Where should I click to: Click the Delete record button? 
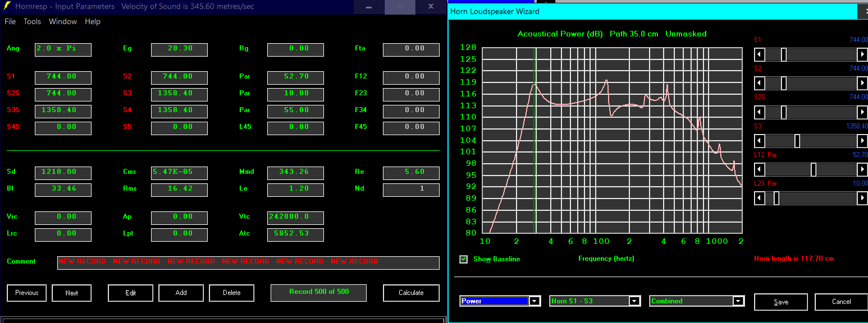(232, 293)
